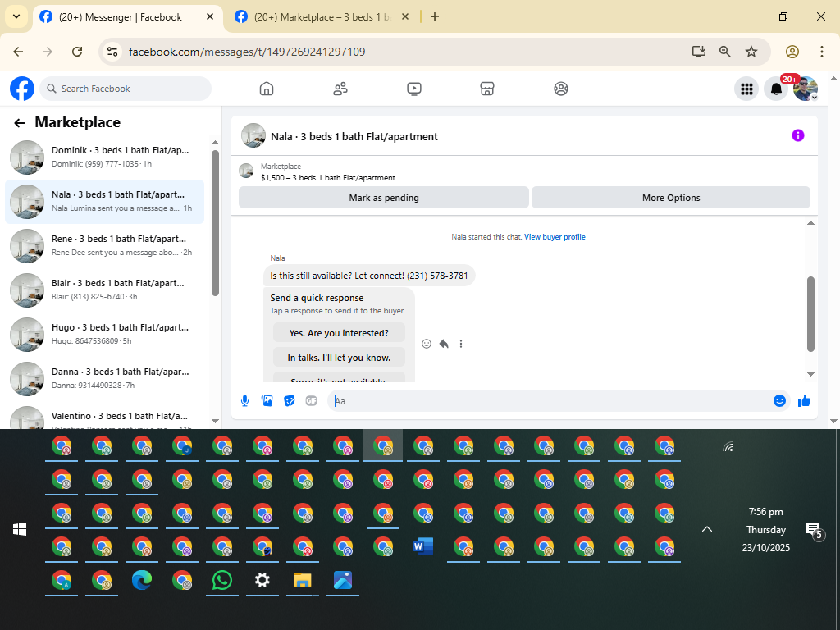This screenshot has height=630, width=840.
Task: Send a voice clip with microphone icon
Action: coord(244,400)
